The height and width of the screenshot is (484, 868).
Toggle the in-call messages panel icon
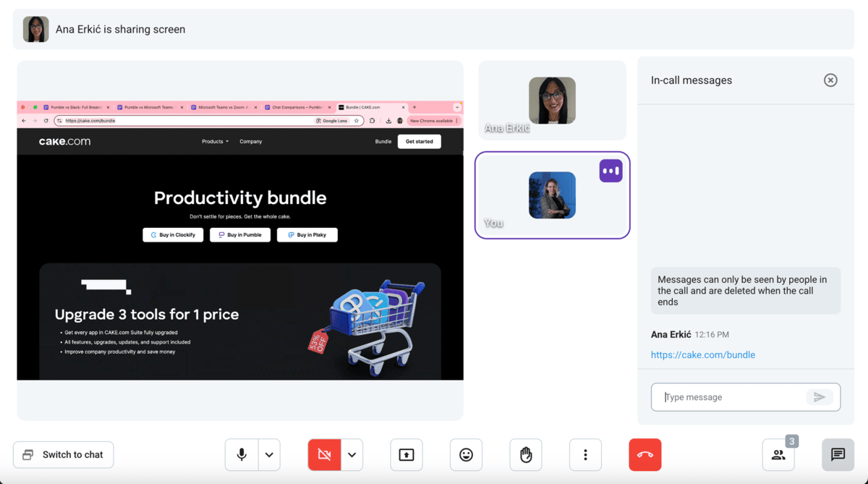tap(838, 455)
